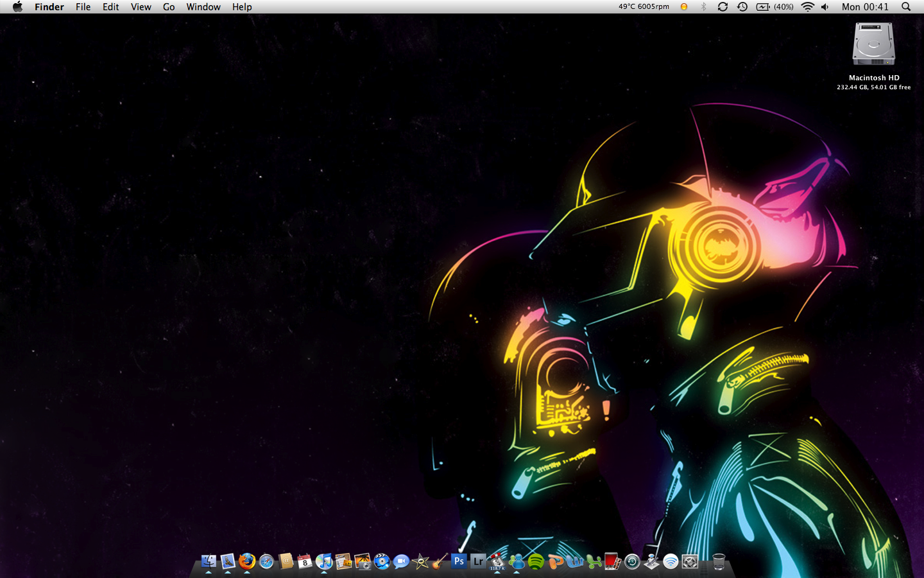
Task: Launch Safari compass icon in dock
Action: (x=266, y=561)
